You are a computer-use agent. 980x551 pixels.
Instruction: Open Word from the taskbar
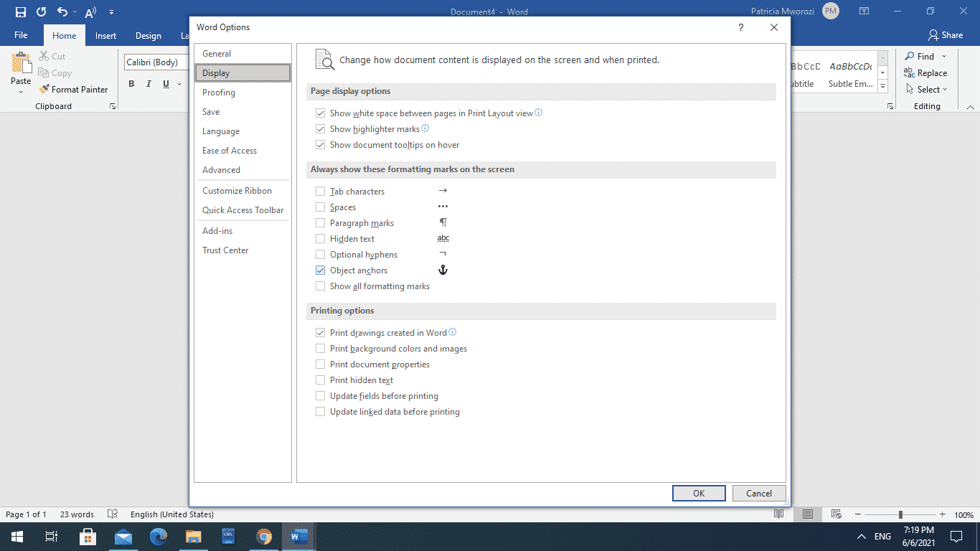pyautogui.click(x=298, y=536)
